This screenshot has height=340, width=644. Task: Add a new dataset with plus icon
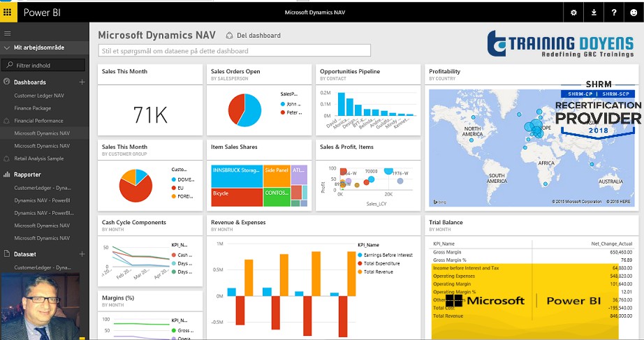(82, 254)
